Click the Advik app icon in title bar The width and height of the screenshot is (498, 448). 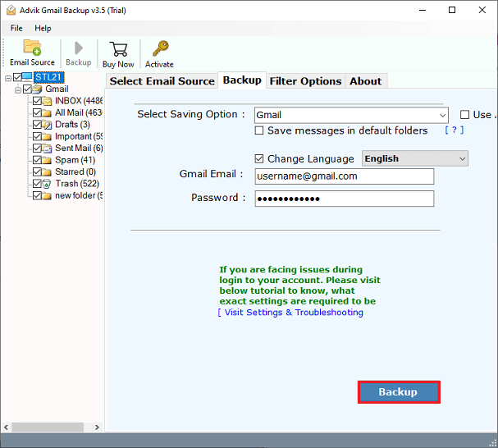pyautogui.click(x=11, y=11)
